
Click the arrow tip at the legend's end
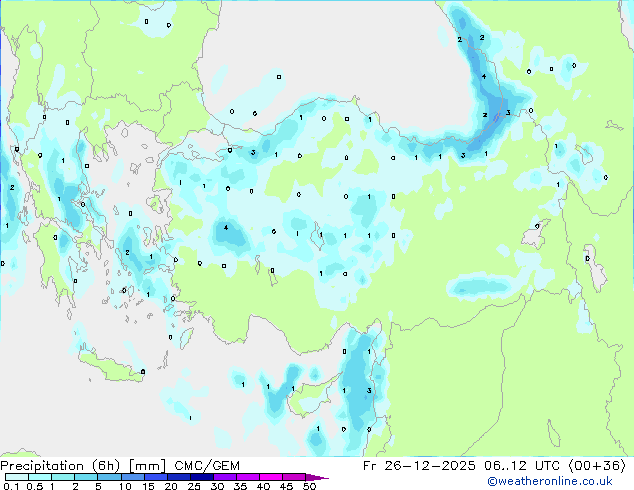tap(317, 477)
